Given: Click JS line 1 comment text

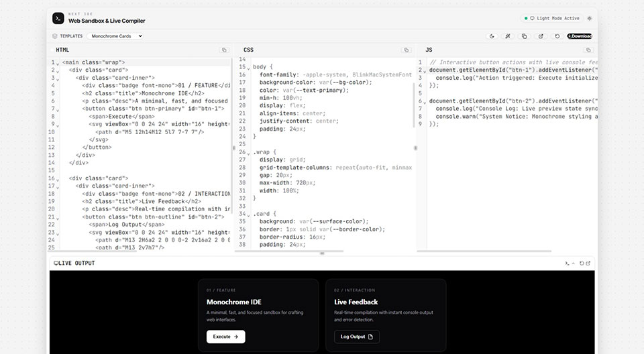Looking at the screenshot, I should [x=513, y=62].
